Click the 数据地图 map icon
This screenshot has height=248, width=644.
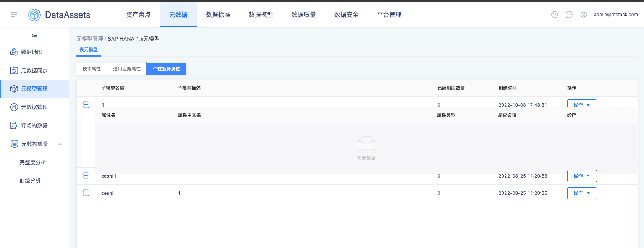click(14, 52)
